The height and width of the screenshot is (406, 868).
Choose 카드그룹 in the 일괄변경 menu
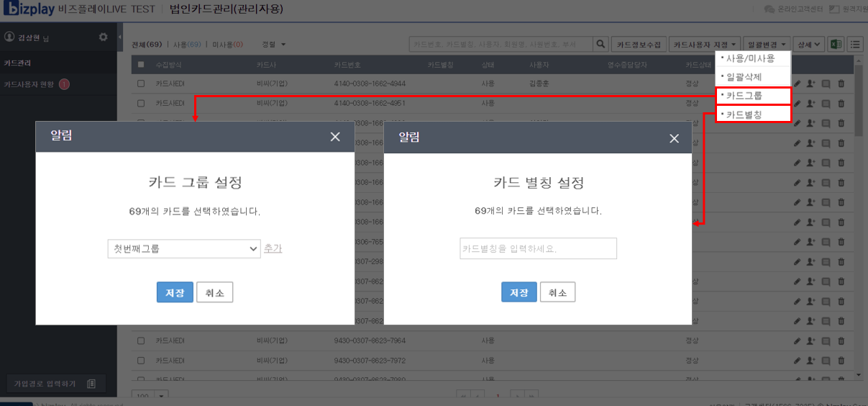pyautogui.click(x=753, y=96)
